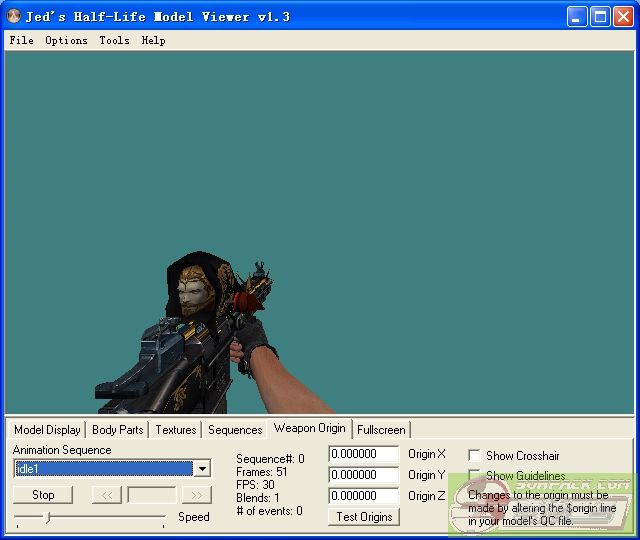Open the File menu

coord(21,41)
